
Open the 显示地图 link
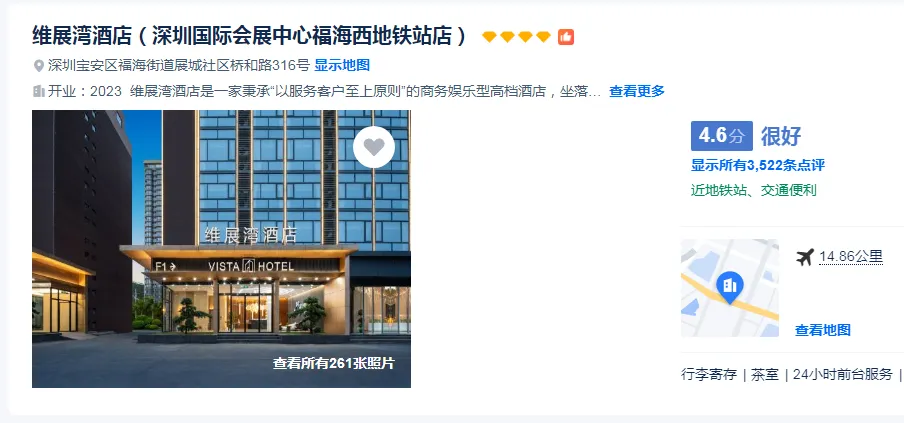(x=342, y=66)
